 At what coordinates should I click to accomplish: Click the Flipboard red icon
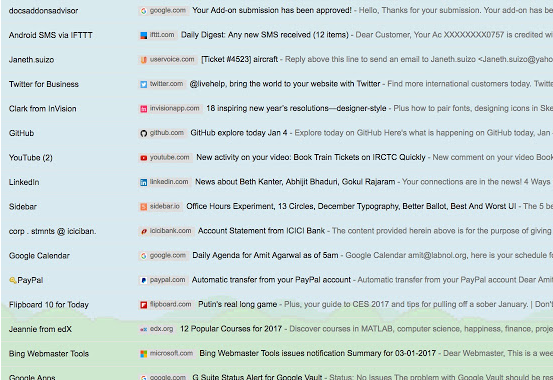[x=144, y=305]
